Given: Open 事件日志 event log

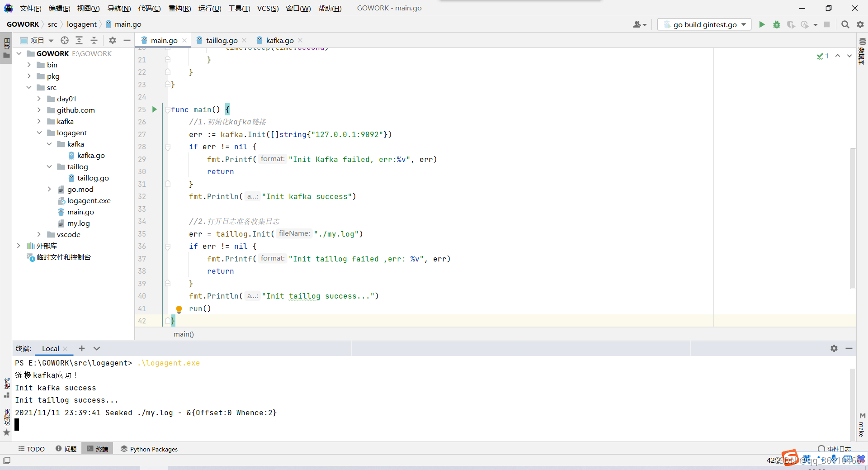Looking at the screenshot, I should [835, 449].
